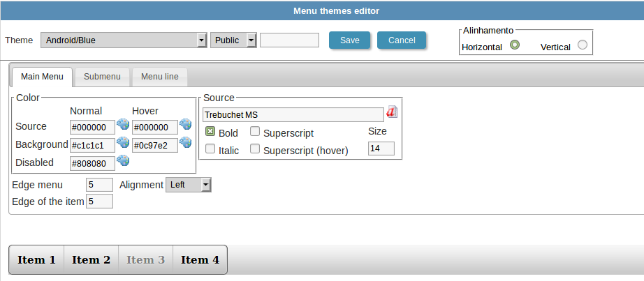
Task: Open the Public visibility dropdown
Action: [234, 40]
